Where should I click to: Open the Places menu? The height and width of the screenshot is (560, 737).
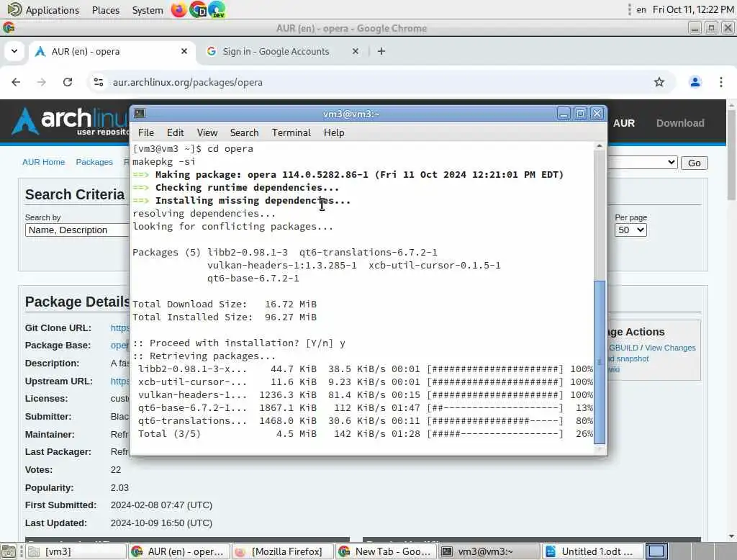(x=106, y=10)
